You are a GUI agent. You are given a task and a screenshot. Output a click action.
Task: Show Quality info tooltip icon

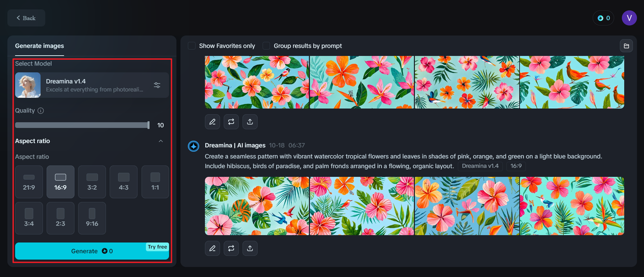point(41,111)
